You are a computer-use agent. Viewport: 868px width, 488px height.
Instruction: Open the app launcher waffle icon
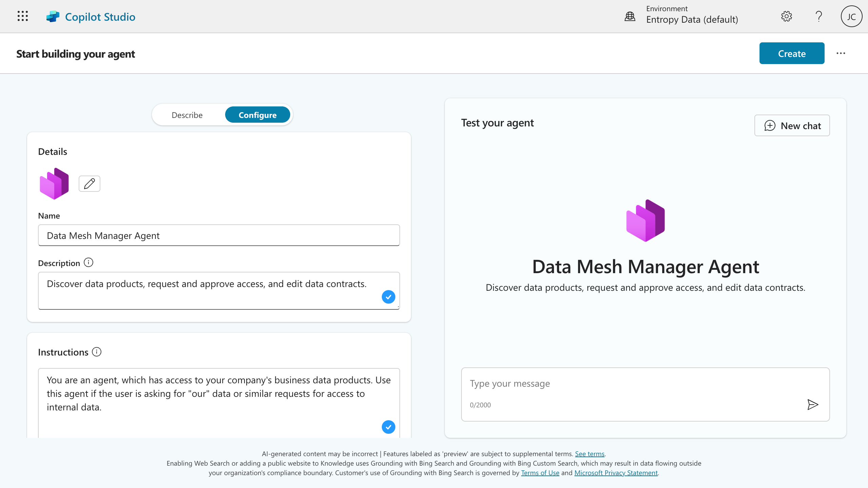22,16
